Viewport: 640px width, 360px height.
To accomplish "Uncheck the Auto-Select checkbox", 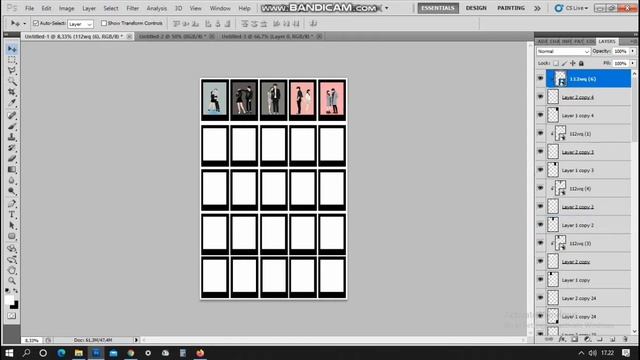I will 36,23.
